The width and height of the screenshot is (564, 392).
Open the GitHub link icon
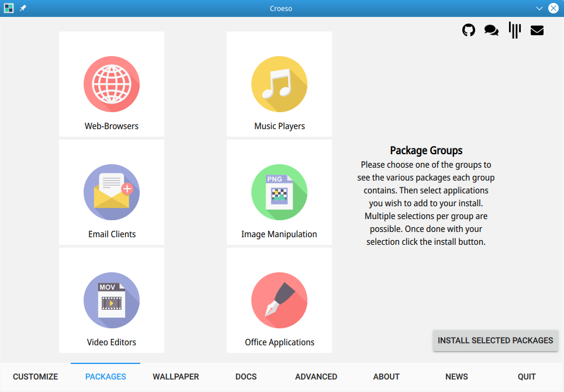[x=469, y=30]
